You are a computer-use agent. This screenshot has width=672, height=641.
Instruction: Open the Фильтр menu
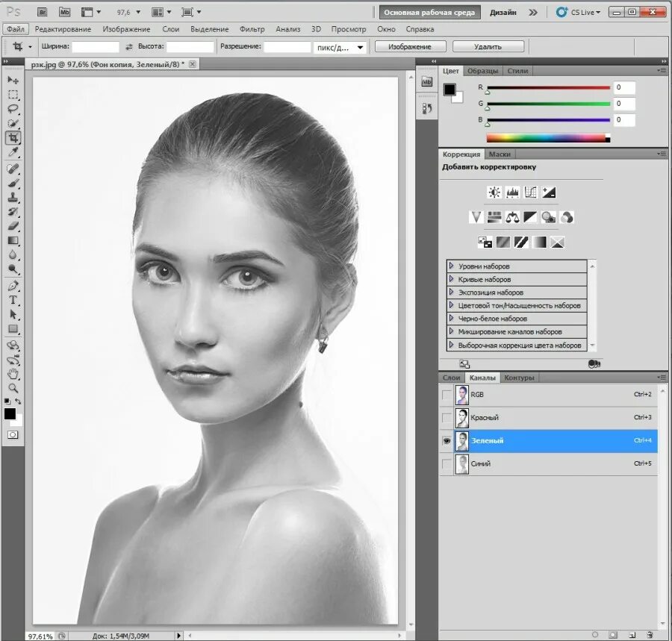point(252,29)
